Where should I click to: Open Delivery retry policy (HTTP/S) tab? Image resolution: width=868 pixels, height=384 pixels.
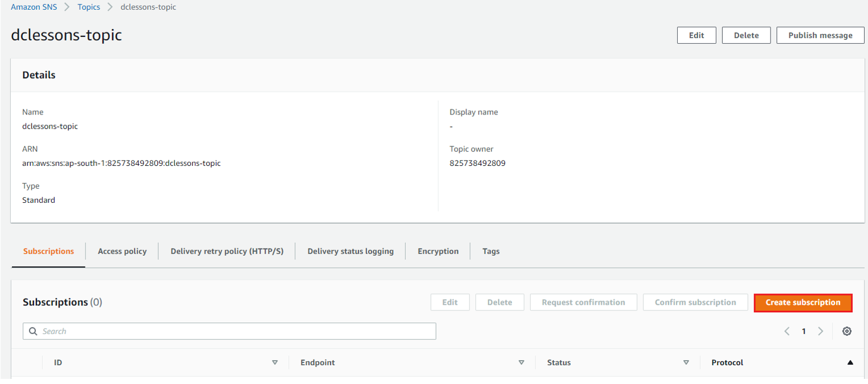[x=227, y=251]
